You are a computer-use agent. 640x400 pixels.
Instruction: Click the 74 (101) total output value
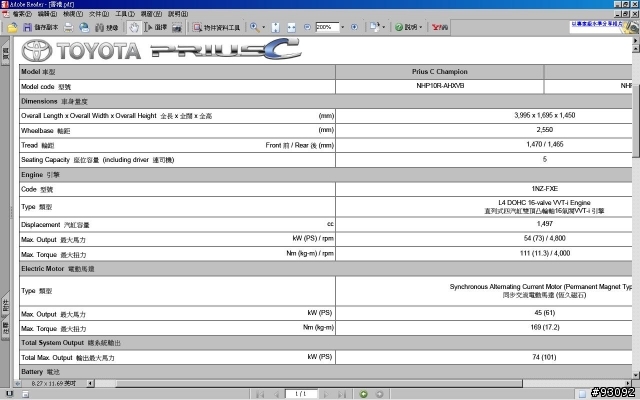coord(544,357)
